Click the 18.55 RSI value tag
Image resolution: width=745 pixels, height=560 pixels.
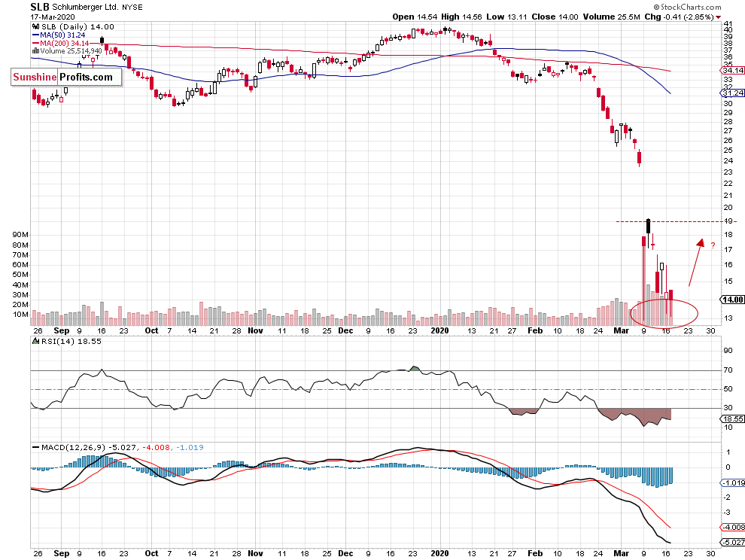pos(732,418)
